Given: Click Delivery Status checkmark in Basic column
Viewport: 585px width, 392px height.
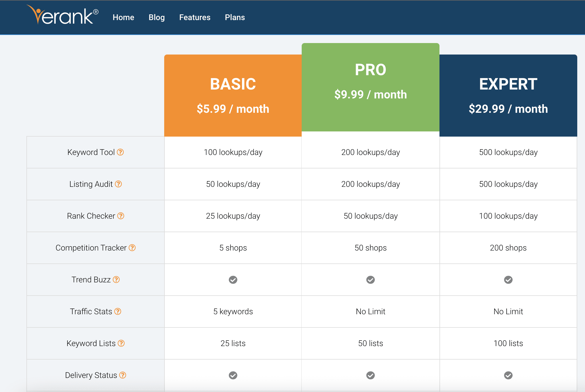Looking at the screenshot, I should (233, 375).
